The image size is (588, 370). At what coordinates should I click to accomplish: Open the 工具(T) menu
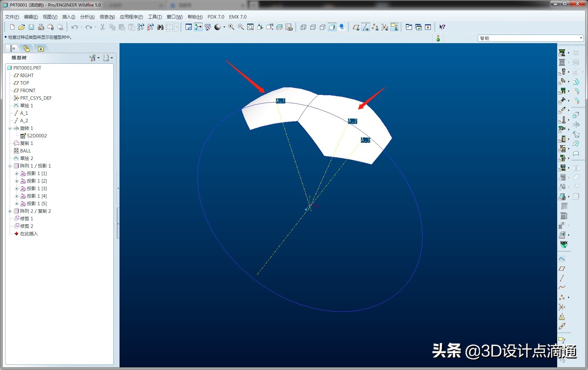click(154, 16)
